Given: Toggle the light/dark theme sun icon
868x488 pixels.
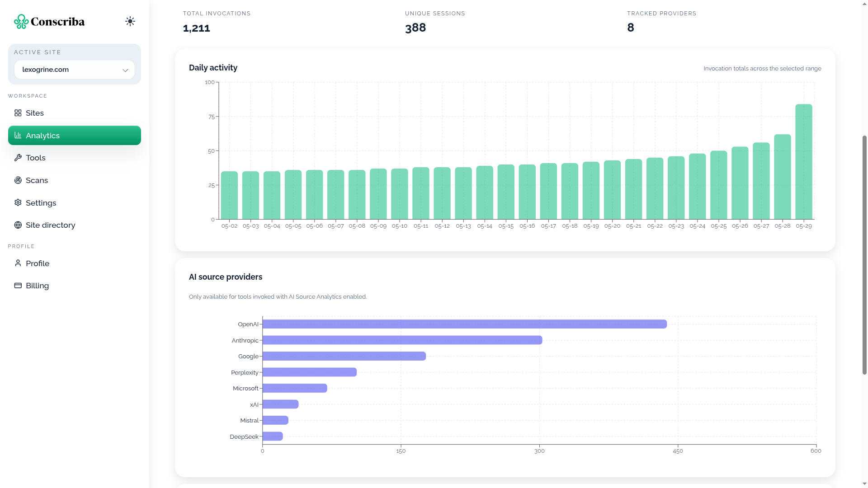Looking at the screenshot, I should click(130, 21).
